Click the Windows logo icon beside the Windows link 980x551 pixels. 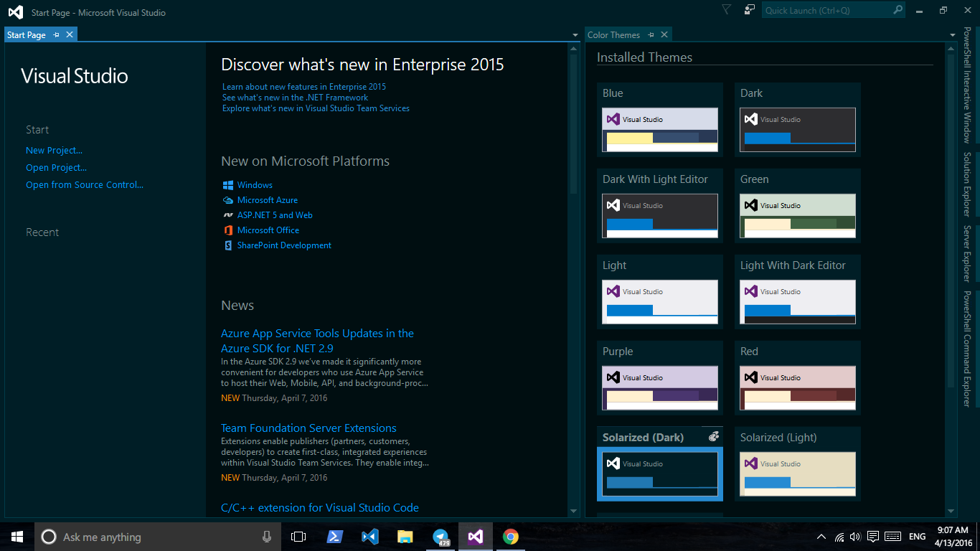(227, 185)
